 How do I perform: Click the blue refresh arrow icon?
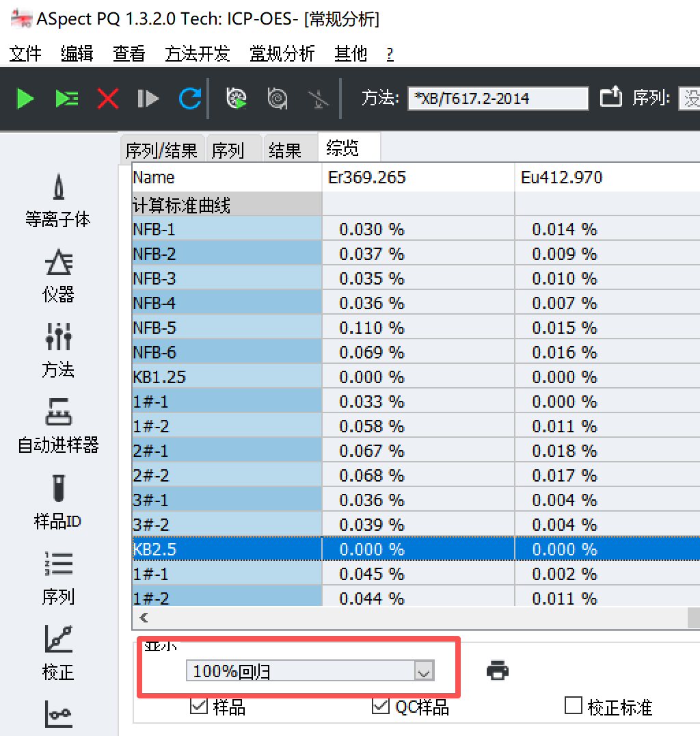[x=189, y=98]
